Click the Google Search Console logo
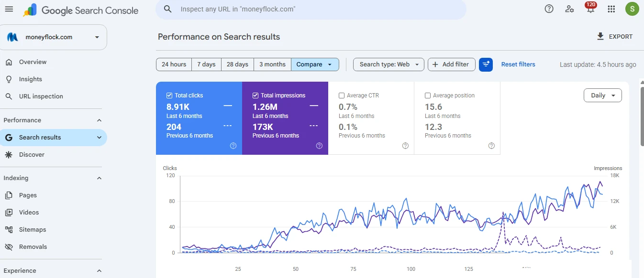Viewport: 644px width, 278px height. coord(80,11)
